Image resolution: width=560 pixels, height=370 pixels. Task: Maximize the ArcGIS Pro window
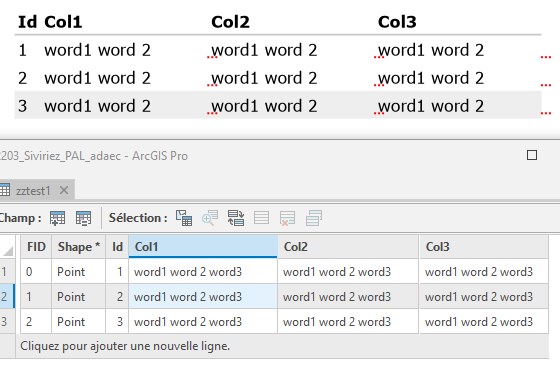click(532, 155)
